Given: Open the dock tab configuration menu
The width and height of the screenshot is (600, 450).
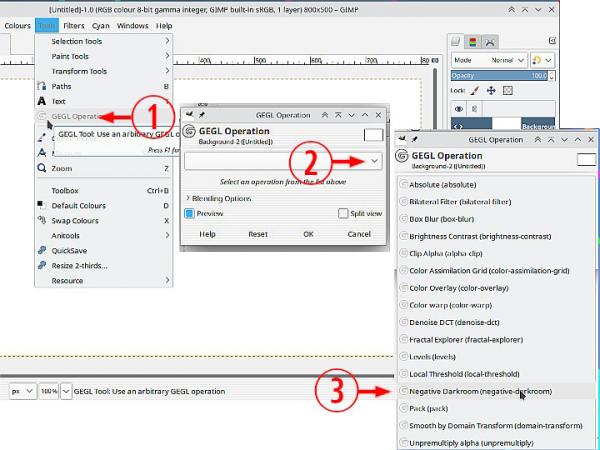Looking at the screenshot, I should [x=552, y=40].
